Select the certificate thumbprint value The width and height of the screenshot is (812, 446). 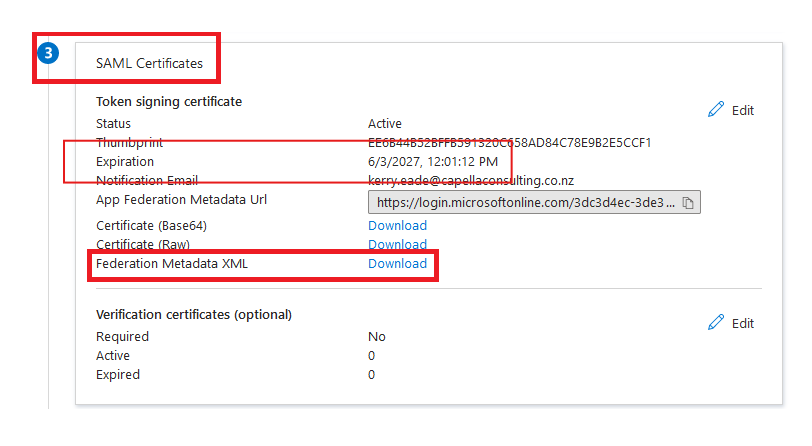pyautogui.click(x=509, y=142)
